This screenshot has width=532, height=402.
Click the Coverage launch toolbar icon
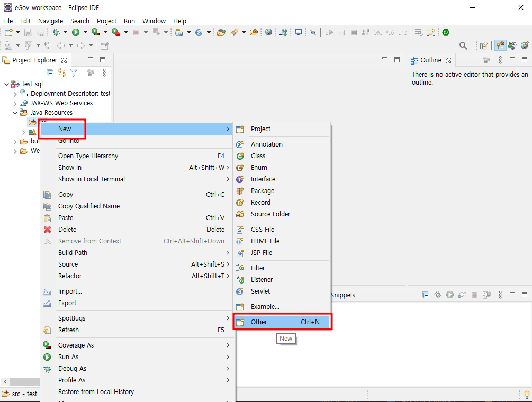coord(96,32)
